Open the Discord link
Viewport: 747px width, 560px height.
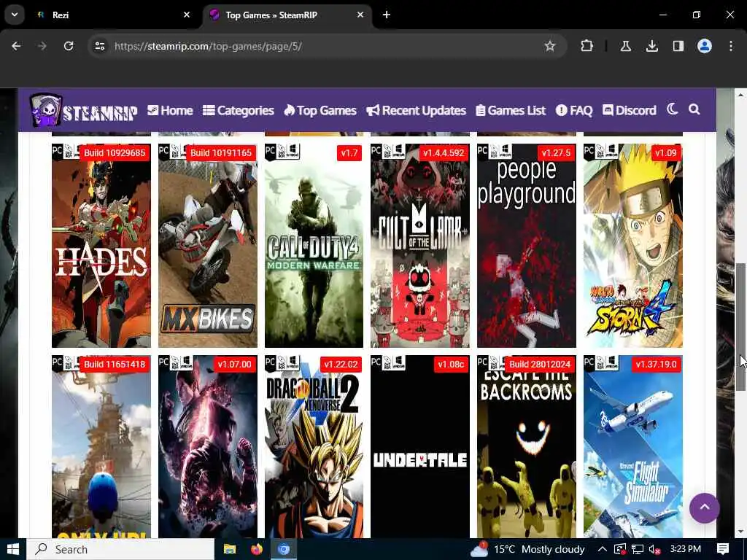coord(630,111)
